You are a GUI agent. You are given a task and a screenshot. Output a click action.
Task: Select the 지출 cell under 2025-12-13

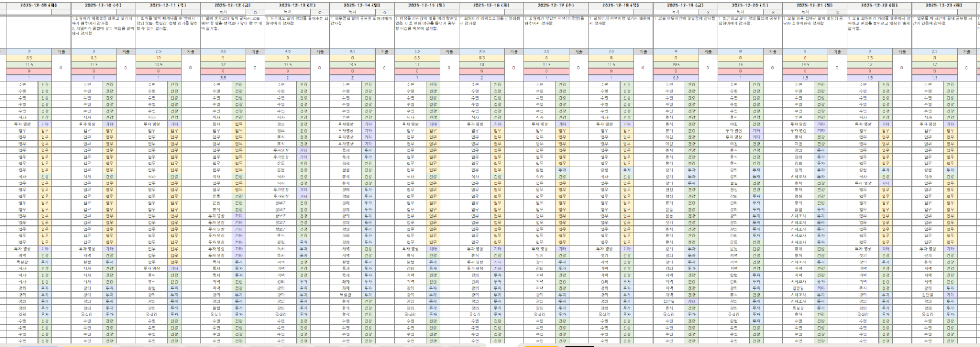[320, 52]
